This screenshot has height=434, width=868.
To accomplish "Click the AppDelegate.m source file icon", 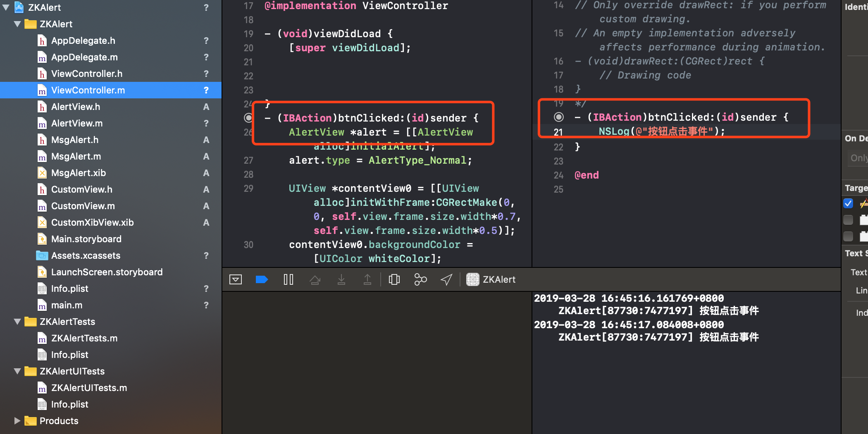I will coord(42,57).
